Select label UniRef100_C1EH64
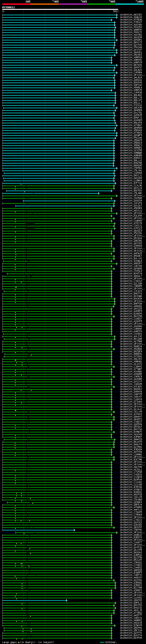 pos(131,173)
